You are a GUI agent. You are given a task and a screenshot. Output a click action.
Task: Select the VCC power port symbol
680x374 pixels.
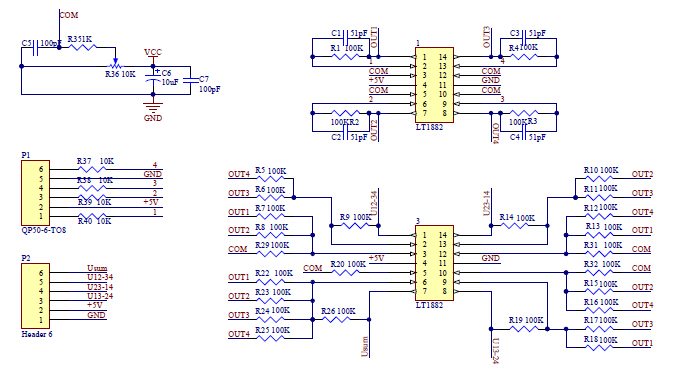click(x=153, y=56)
